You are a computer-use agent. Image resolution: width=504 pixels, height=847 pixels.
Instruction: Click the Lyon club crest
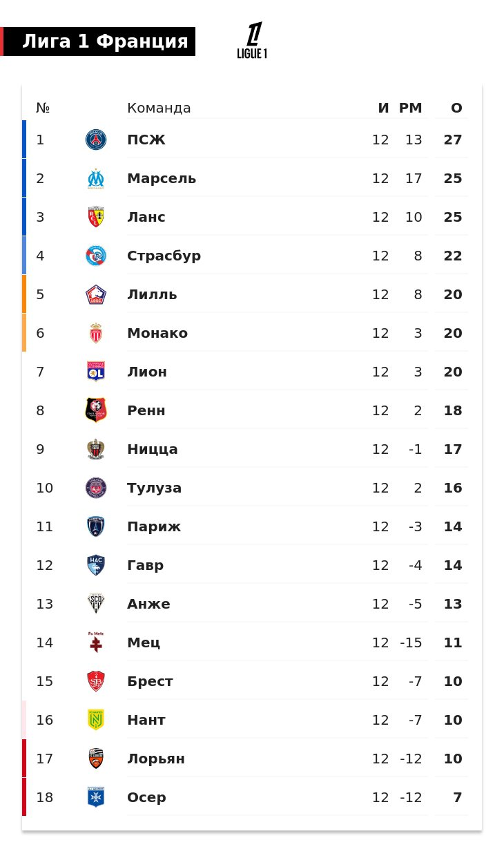(96, 372)
